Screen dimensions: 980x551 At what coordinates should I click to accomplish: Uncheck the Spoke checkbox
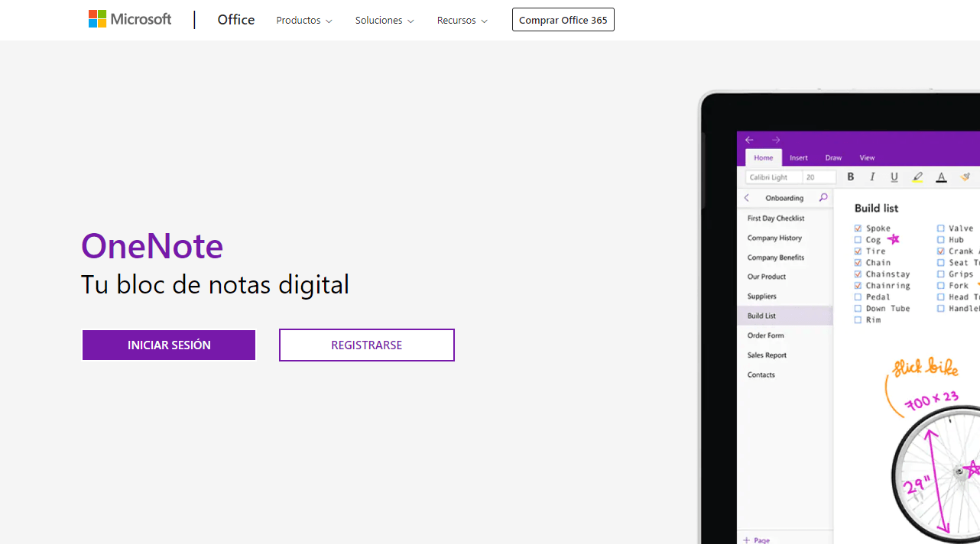click(x=858, y=229)
